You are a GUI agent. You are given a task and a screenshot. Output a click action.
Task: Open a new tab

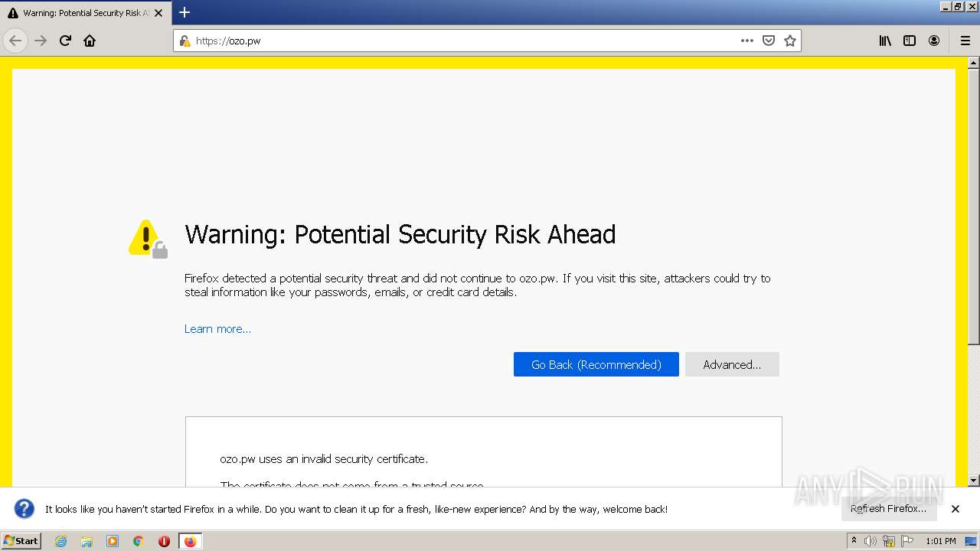[x=185, y=12]
